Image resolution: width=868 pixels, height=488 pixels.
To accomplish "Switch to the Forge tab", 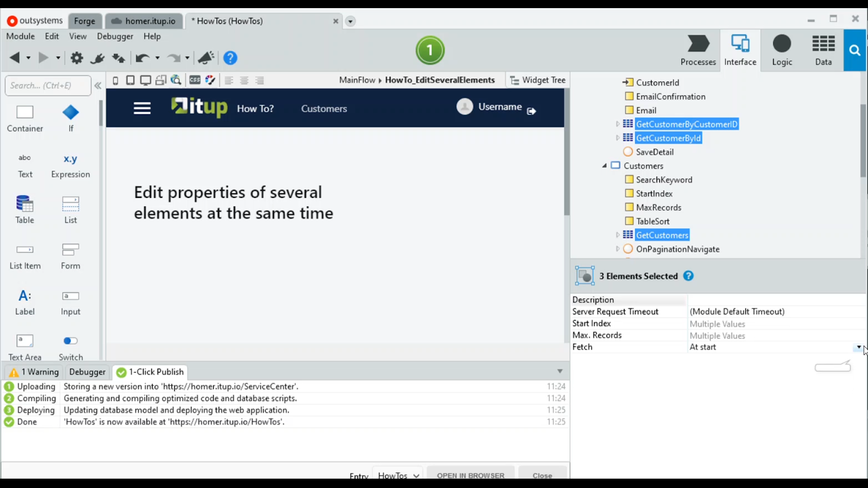I will pyautogui.click(x=85, y=21).
